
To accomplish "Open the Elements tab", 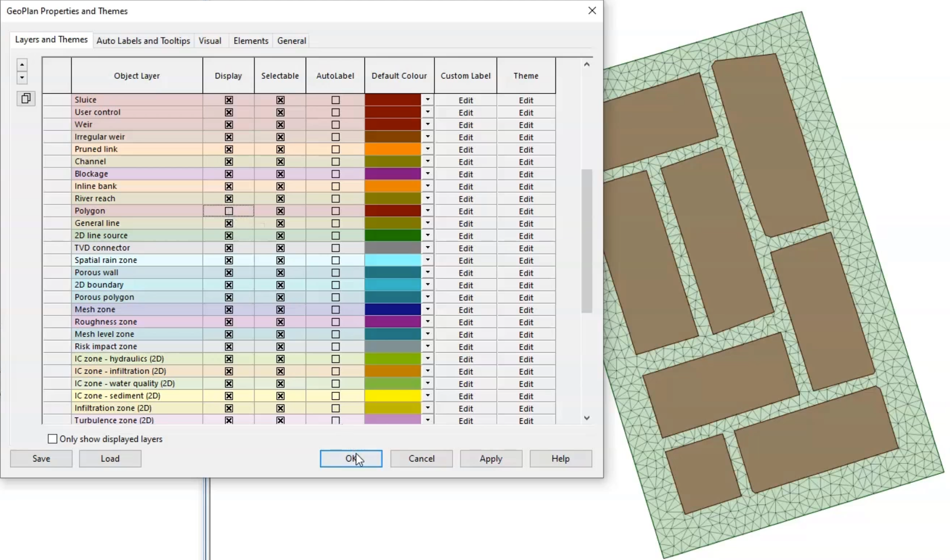I will click(251, 41).
